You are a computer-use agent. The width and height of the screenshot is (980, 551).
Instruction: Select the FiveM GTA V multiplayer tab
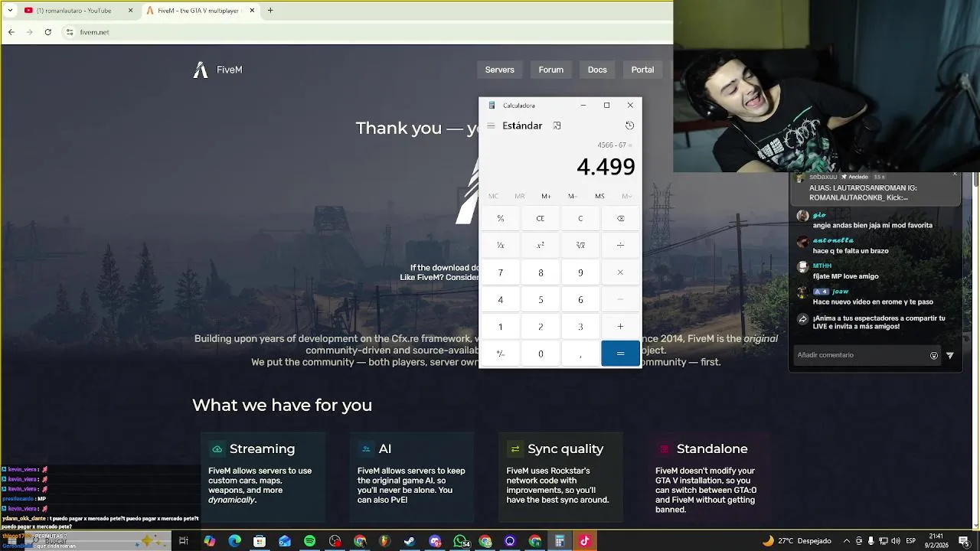pos(199,11)
